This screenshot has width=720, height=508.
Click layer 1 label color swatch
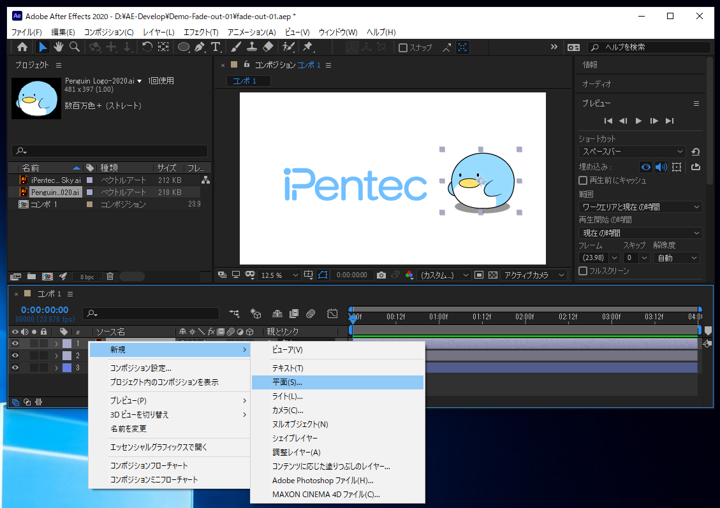67,344
